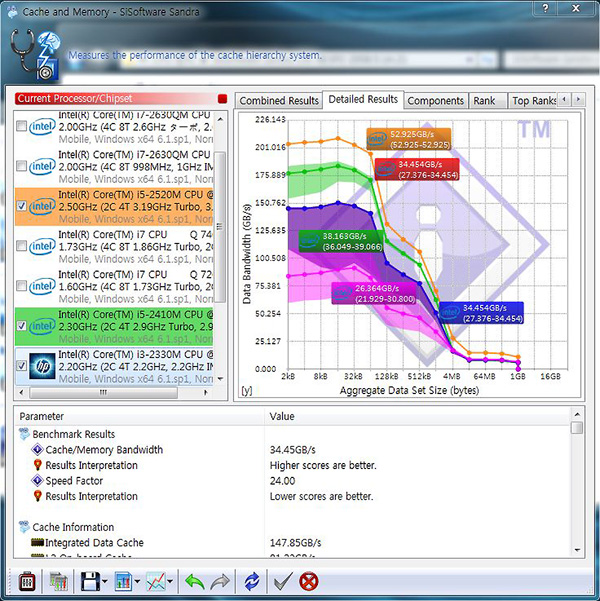This screenshot has width=600, height=601.
Task: Click the 24.00 speed factor value
Action: 283,481
